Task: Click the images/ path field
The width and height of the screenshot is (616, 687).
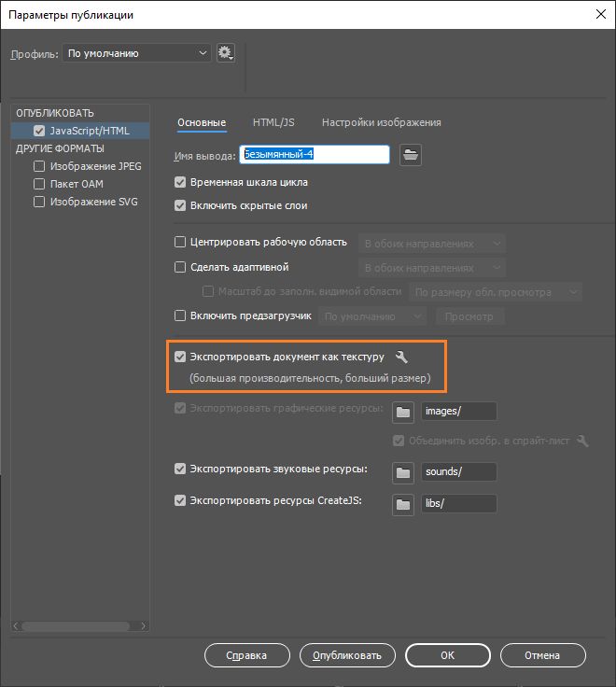Action: click(x=458, y=412)
